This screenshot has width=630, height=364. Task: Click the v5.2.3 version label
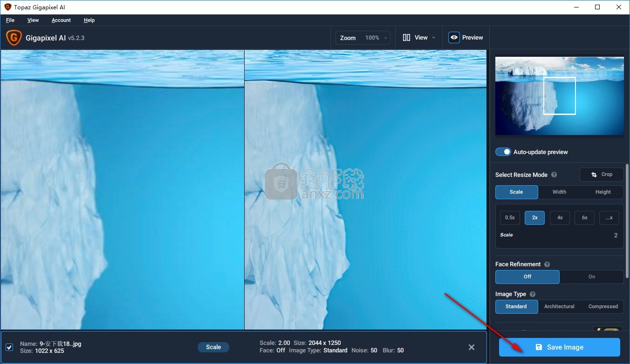(x=76, y=38)
